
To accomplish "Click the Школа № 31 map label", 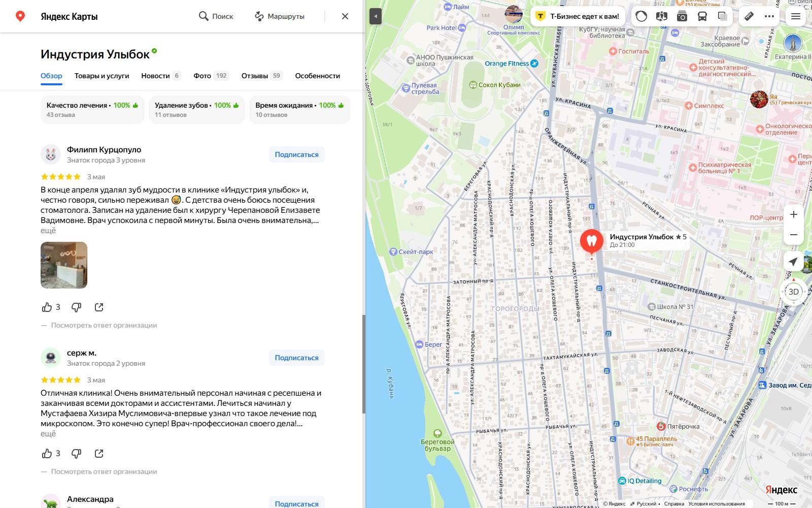I will tap(670, 307).
